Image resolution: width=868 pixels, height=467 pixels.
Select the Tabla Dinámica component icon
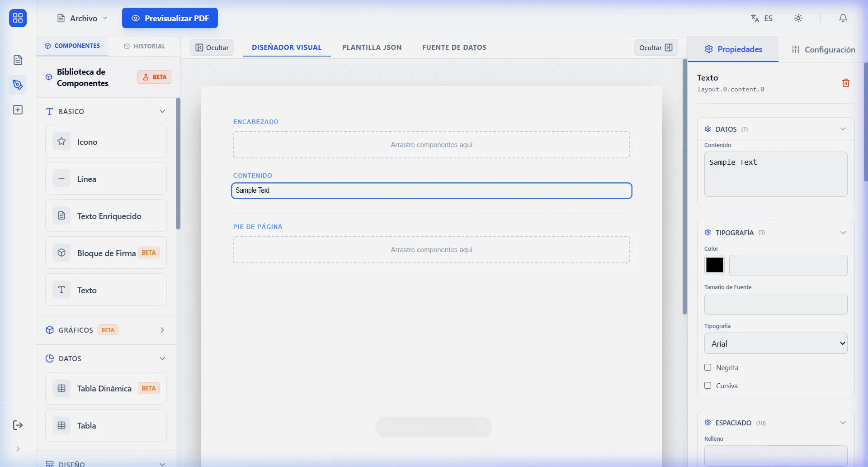tap(61, 388)
